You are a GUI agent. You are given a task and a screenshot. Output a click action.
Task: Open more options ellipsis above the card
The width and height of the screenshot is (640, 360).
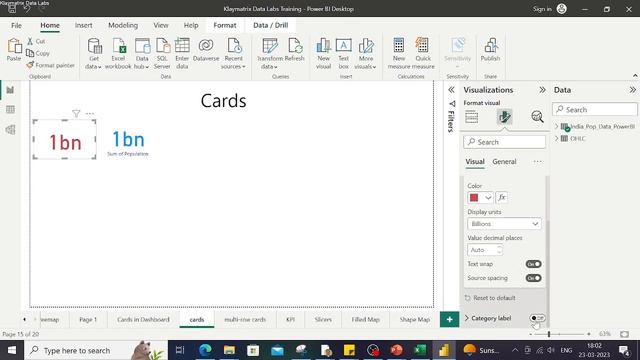[x=90, y=113]
